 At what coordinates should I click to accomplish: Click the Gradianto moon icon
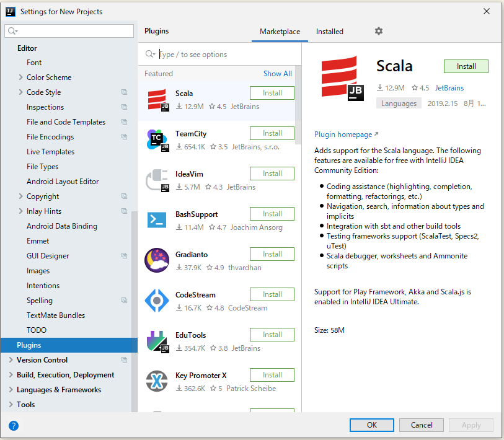157,260
